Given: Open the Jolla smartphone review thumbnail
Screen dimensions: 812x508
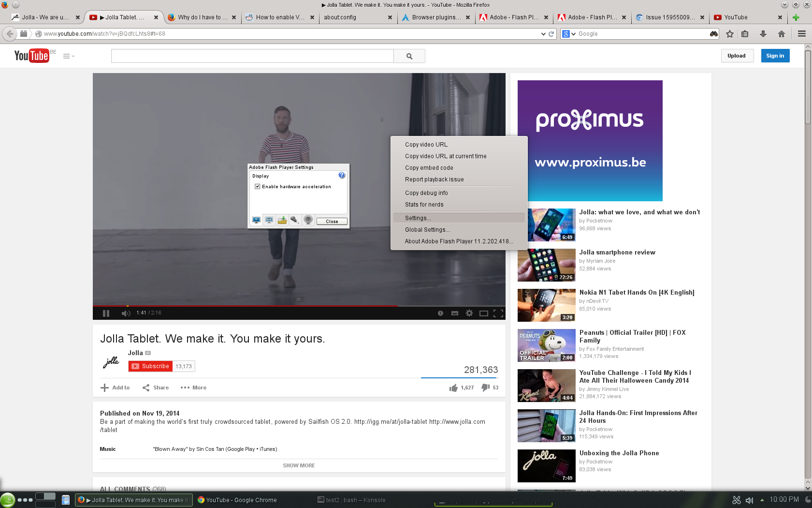Looking at the screenshot, I should pyautogui.click(x=547, y=265).
